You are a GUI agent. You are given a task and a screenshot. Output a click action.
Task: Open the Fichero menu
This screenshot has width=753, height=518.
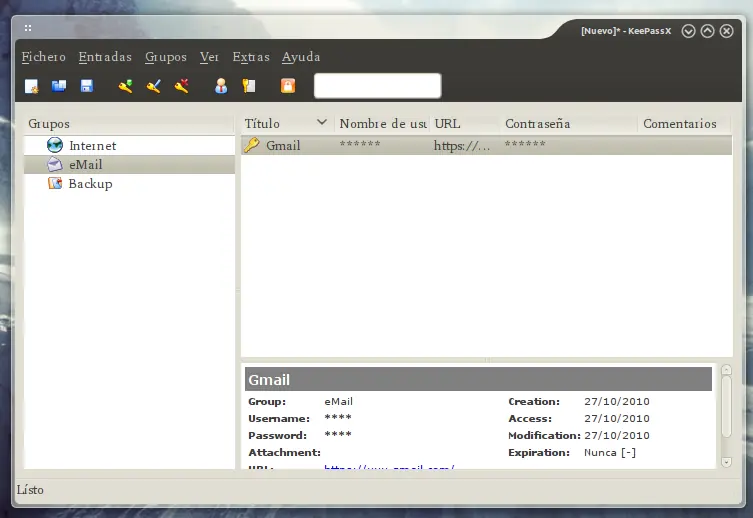click(x=43, y=57)
